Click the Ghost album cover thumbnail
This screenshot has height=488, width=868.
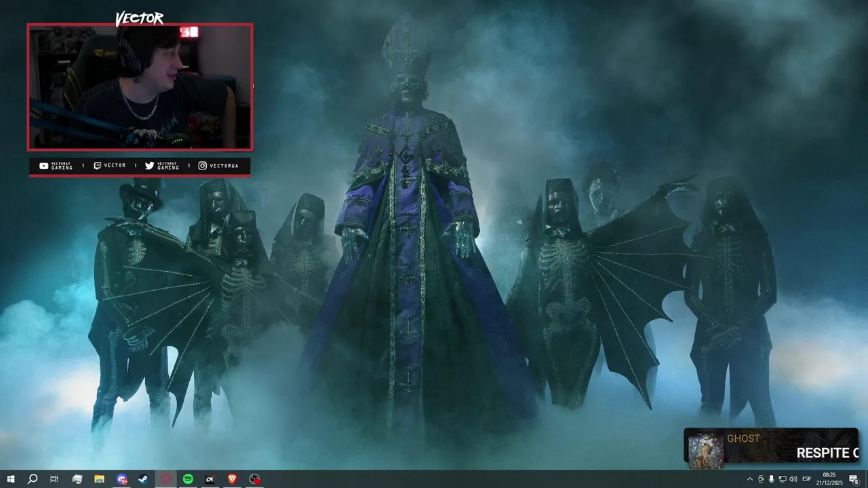coord(706,450)
